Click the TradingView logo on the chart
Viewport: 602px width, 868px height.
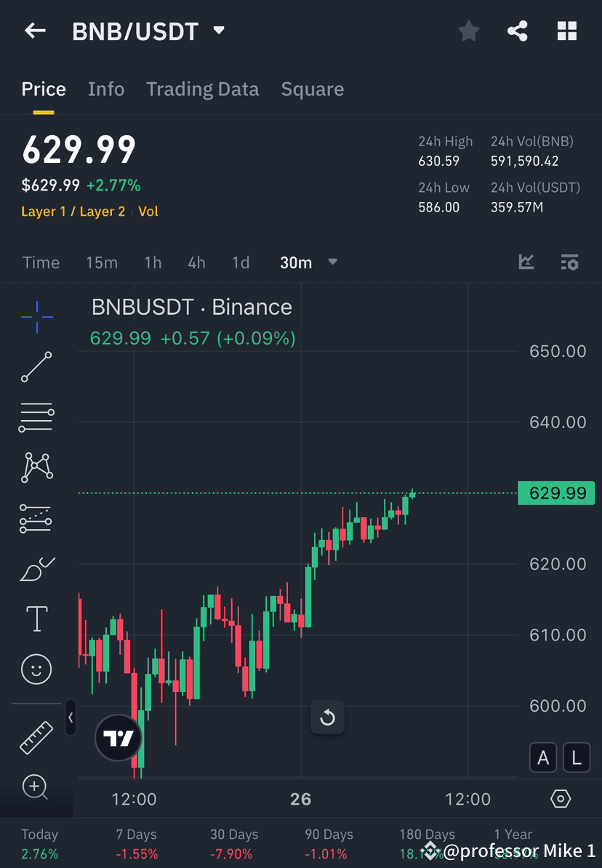coord(118,737)
